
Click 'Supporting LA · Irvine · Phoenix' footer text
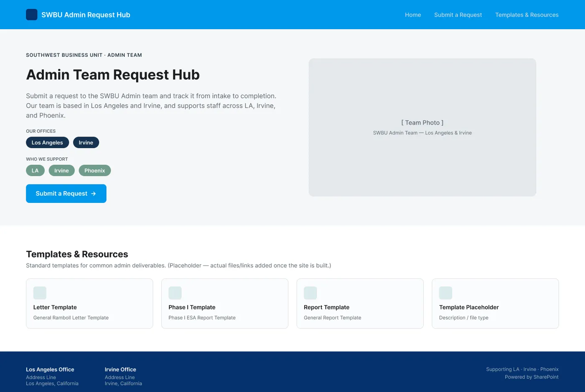[522, 369]
